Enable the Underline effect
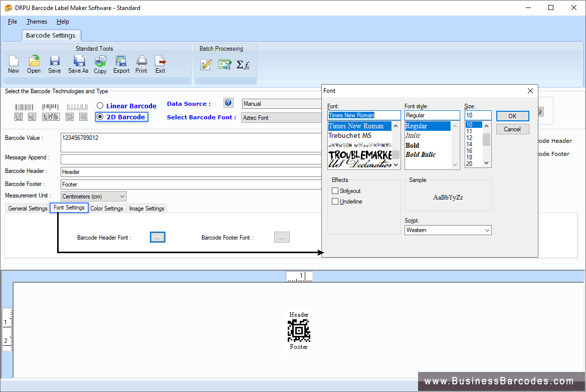The height and width of the screenshot is (392, 586). coord(334,201)
